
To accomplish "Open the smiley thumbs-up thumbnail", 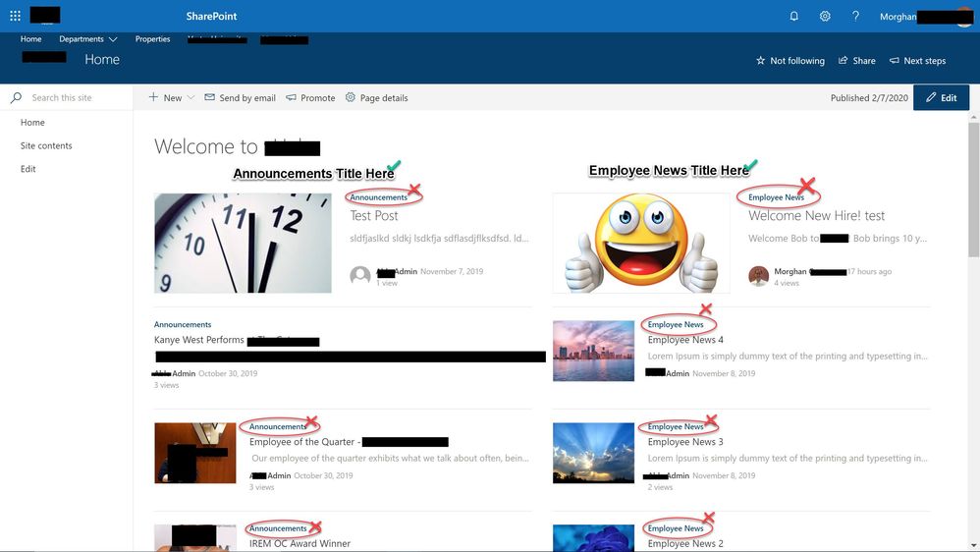I will (x=641, y=244).
